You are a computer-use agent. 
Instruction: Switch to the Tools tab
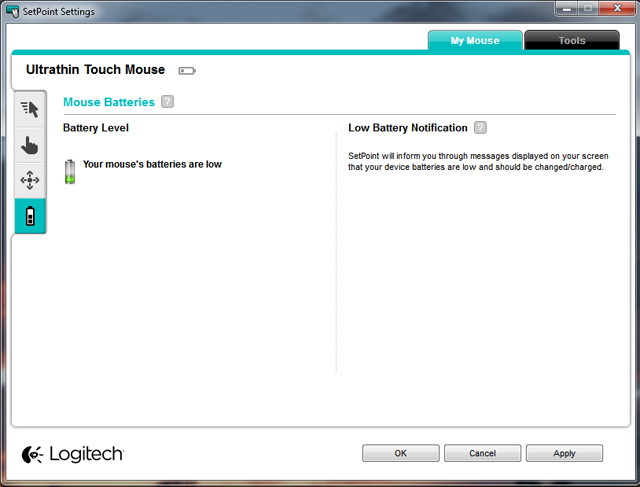572,40
